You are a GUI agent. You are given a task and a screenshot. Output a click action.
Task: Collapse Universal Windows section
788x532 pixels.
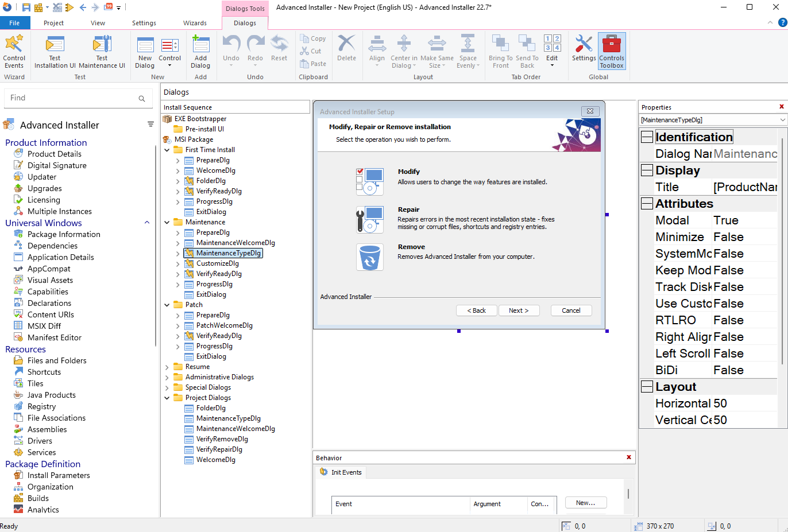click(x=147, y=223)
